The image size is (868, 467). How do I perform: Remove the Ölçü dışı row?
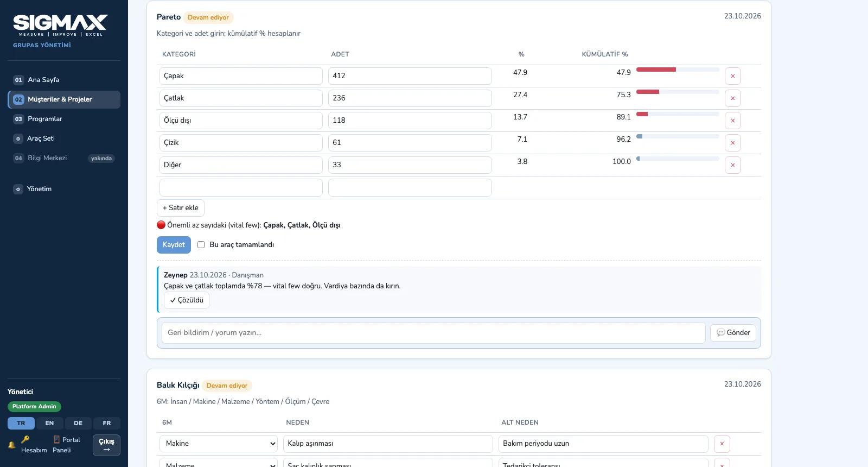click(732, 121)
